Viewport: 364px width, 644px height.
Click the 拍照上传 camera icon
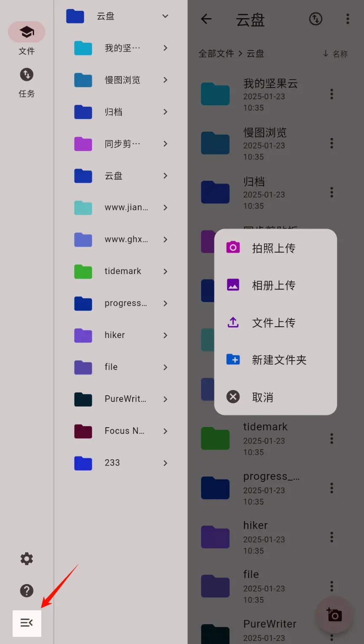coord(233,247)
